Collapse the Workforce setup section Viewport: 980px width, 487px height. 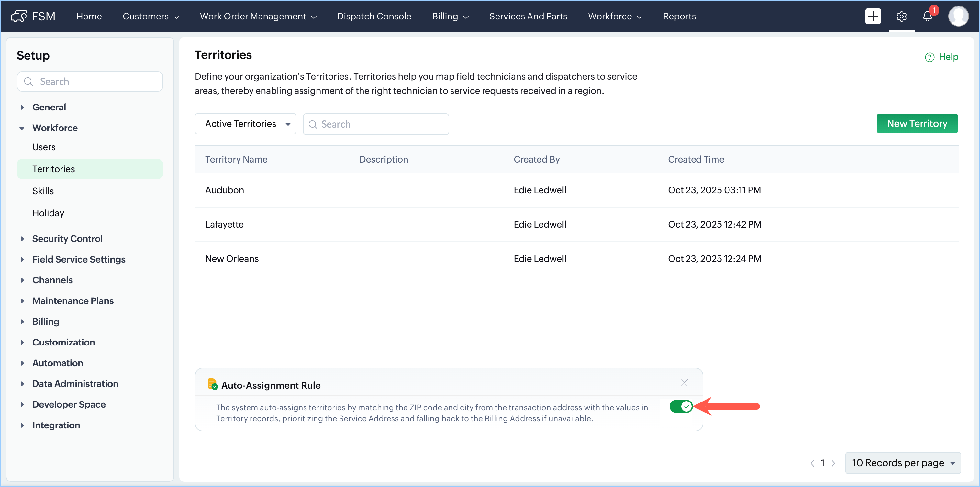[22, 128]
